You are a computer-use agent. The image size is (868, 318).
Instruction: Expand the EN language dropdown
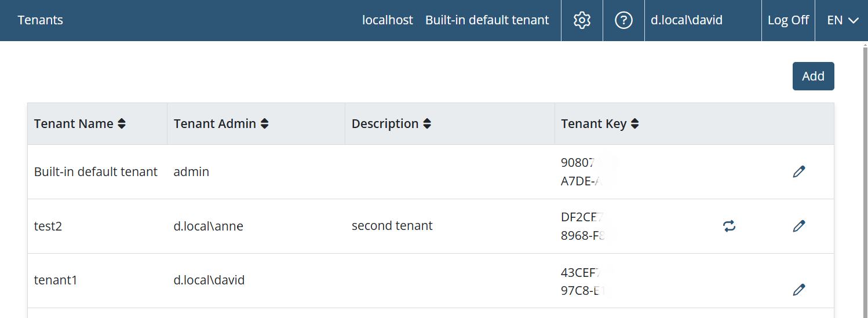tap(843, 20)
